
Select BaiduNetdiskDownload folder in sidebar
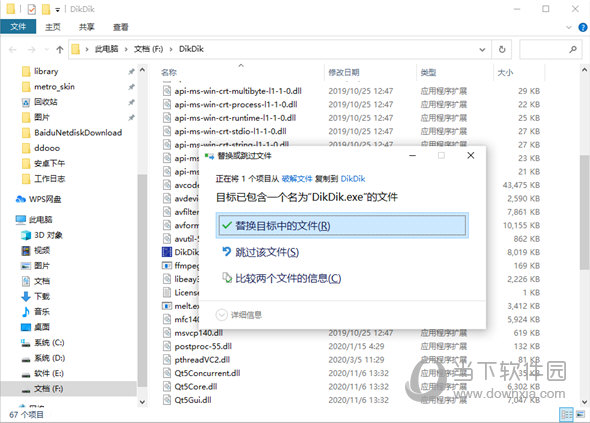(x=78, y=132)
